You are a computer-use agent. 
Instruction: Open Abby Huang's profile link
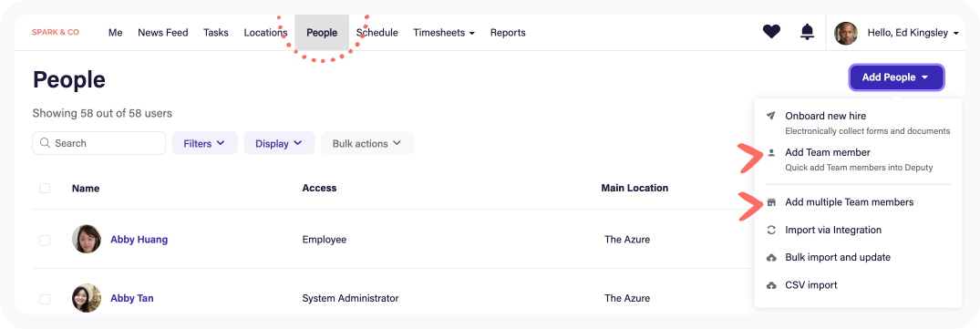point(139,239)
